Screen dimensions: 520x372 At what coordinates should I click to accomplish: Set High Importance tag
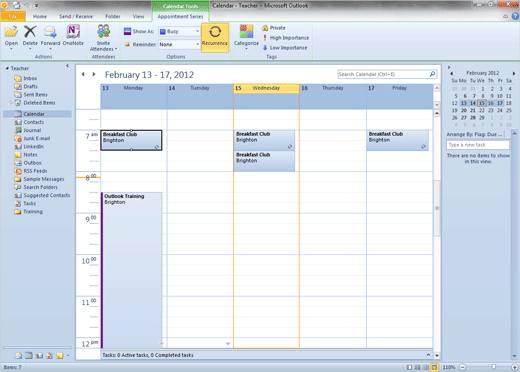(286, 38)
